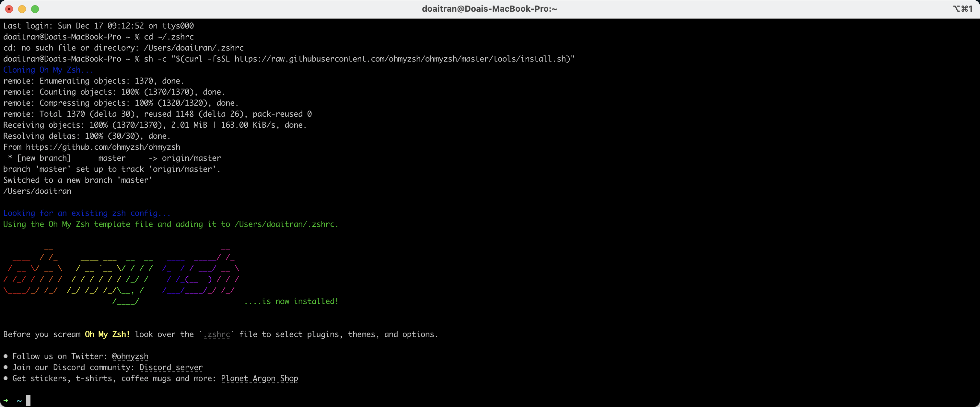Minimize the terminal with the yellow button
Image resolution: width=980 pixels, height=407 pixels.
click(x=22, y=9)
